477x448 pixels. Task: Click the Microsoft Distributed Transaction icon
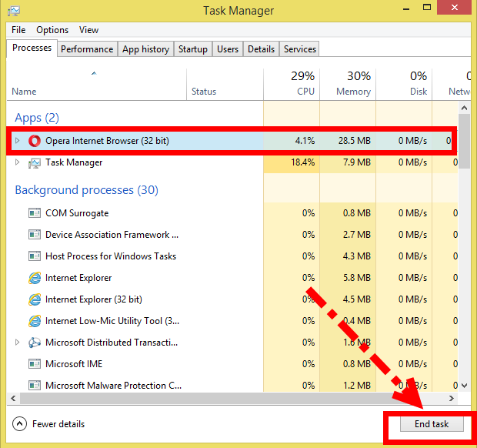35,343
